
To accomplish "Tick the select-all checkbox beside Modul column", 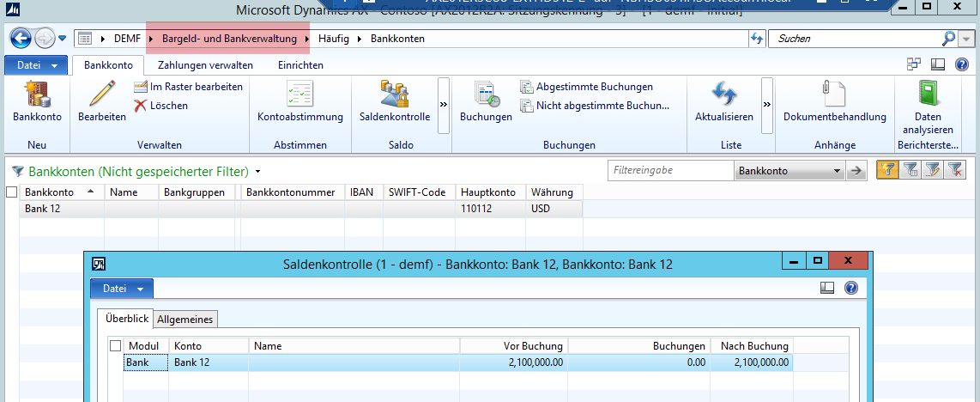I will click(116, 346).
